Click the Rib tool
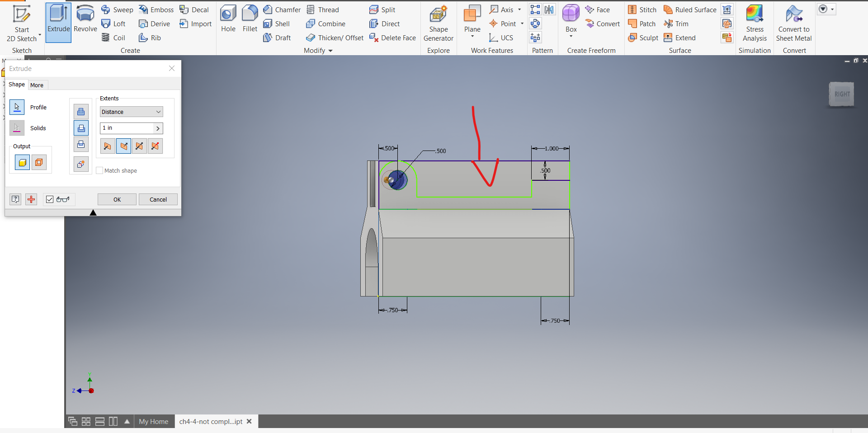Viewport: 868px width, 433px height. [150, 38]
